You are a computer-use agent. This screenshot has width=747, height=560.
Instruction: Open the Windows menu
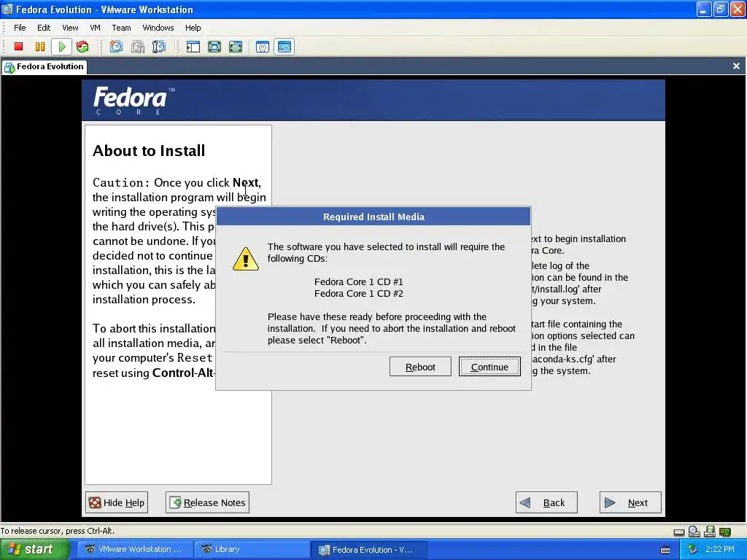click(158, 28)
